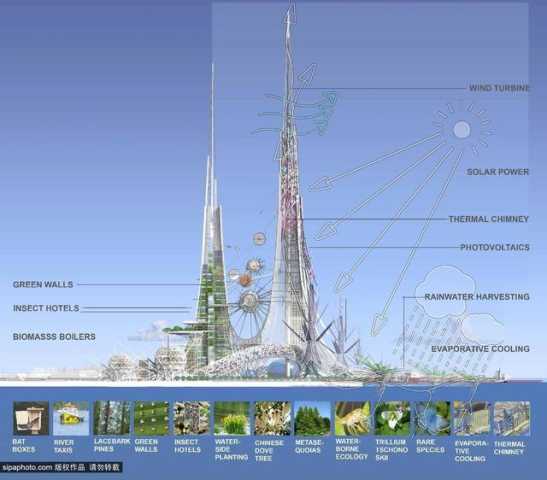The image size is (547, 480).
Task: Select the Insect Hotels thumbnail
Action: point(192,418)
